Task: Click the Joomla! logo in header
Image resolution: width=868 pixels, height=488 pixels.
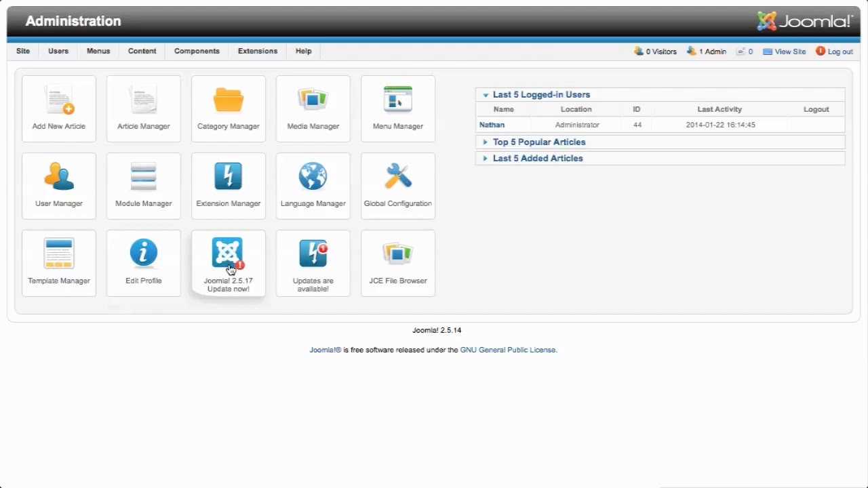Action: coord(805,21)
